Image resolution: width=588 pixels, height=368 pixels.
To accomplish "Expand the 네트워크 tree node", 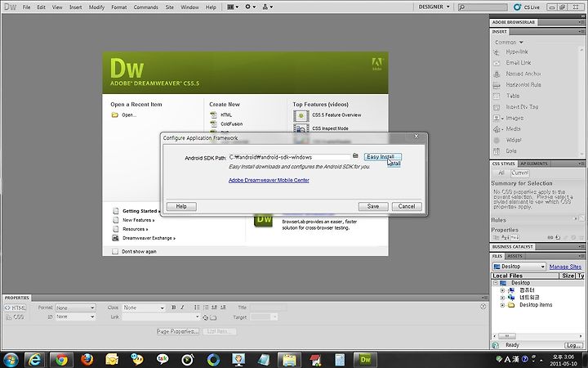I will tap(502, 298).
